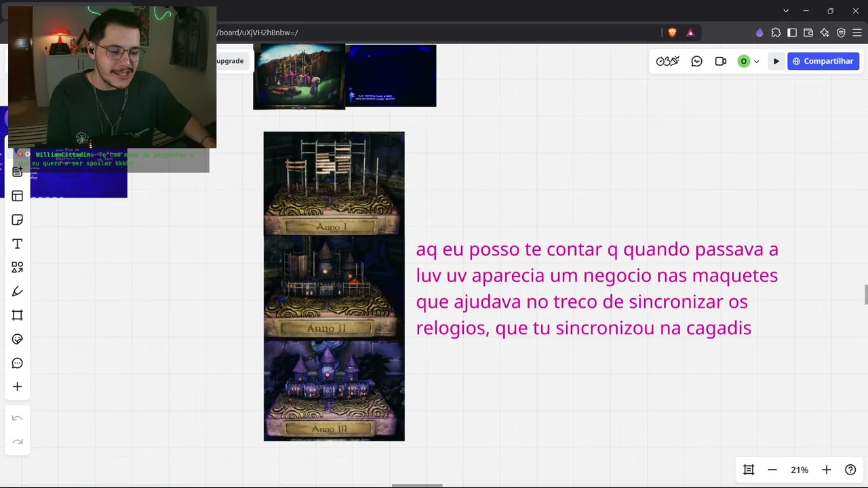Screen dimensions: 868x488
Task: Click the pink text starting 'aq eu posso'
Action: (x=597, y=289)
